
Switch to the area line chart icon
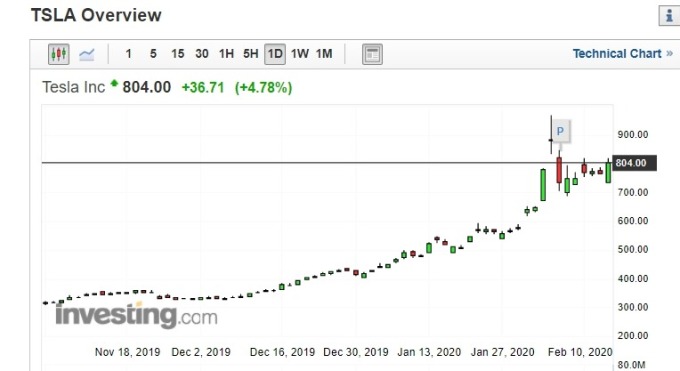click(87, 54)
